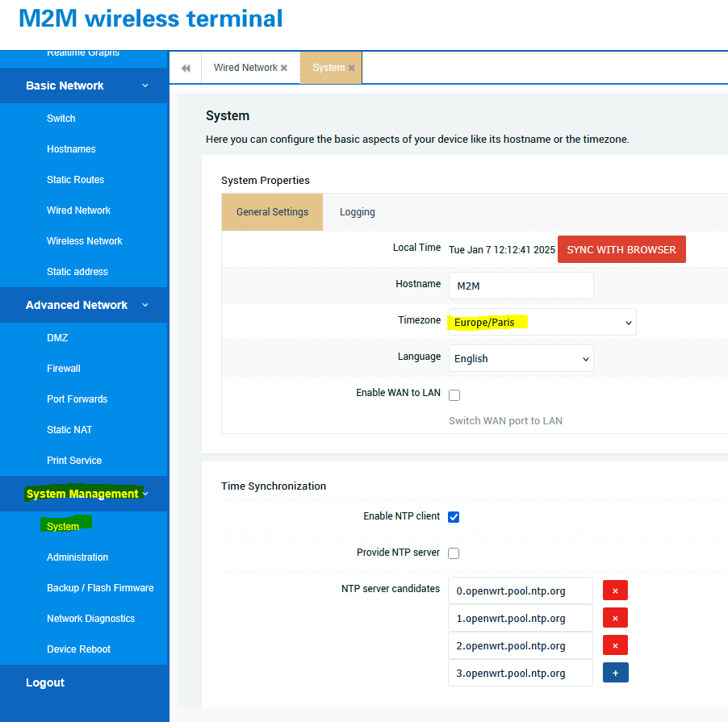Collapse the Basic Network section chevron

145,86
